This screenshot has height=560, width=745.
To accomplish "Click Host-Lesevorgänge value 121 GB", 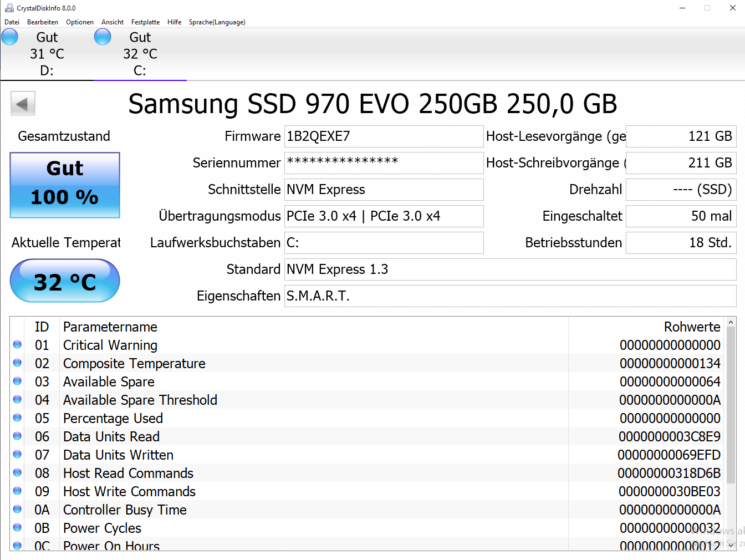I will [x=681, y=136].
